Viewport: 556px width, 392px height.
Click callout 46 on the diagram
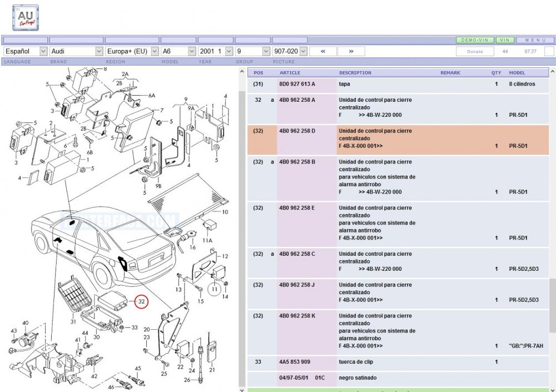111,387
